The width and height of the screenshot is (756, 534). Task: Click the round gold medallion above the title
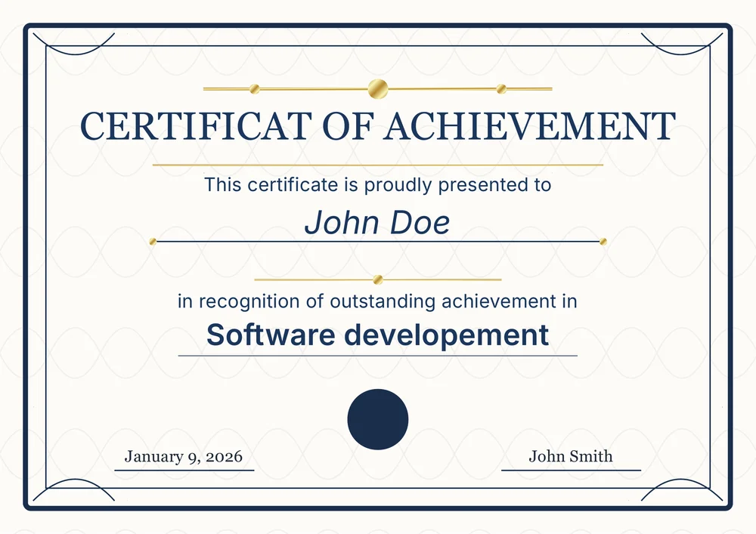point(378,87)
